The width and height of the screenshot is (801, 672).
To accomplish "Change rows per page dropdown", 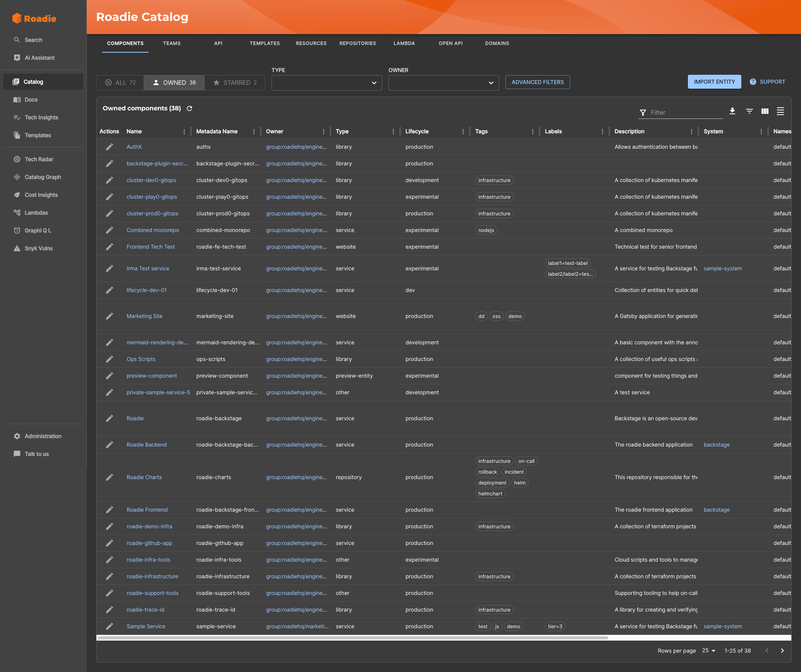I will coord(709,651).
